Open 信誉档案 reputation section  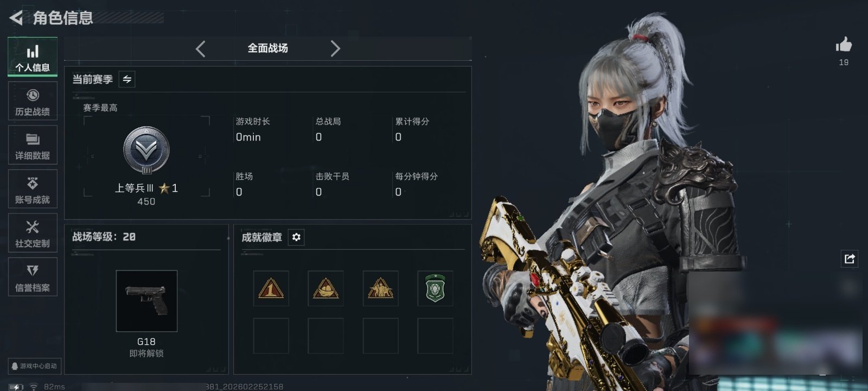33,277
